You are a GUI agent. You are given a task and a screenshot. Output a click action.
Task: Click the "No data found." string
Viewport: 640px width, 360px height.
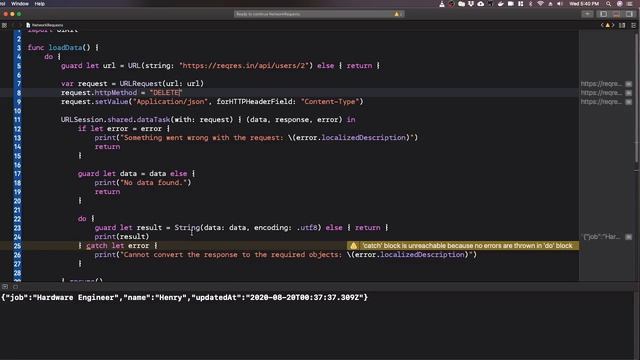pos(153,182)
